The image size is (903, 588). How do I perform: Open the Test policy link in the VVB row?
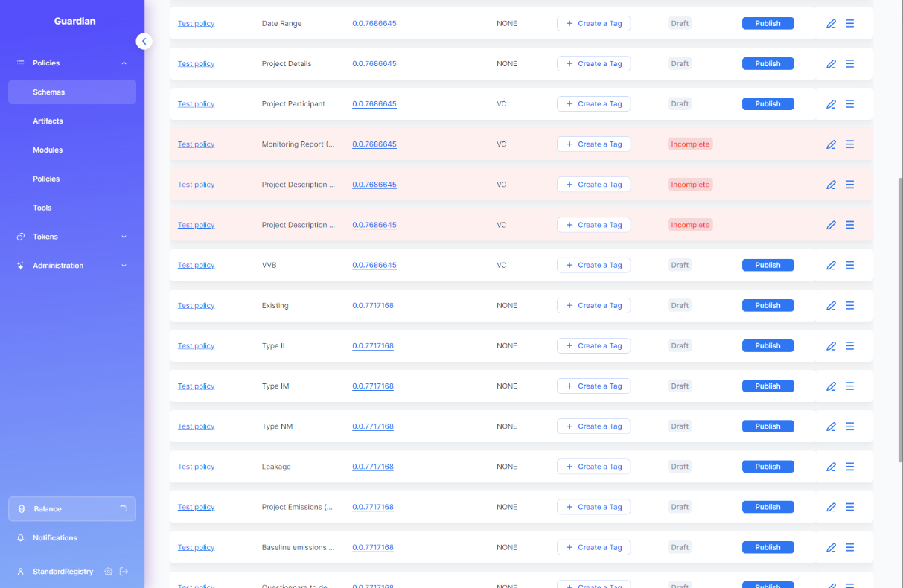[196, 266]
